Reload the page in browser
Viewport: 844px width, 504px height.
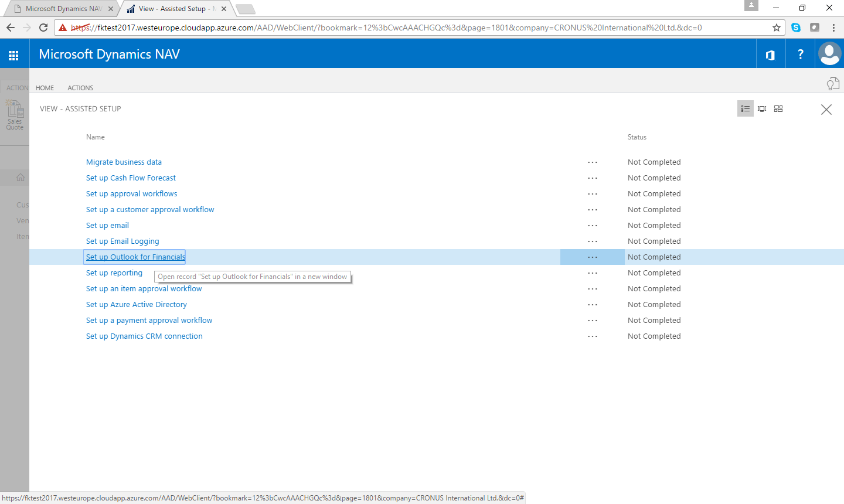pyautogui.click(x=43, y=28)
